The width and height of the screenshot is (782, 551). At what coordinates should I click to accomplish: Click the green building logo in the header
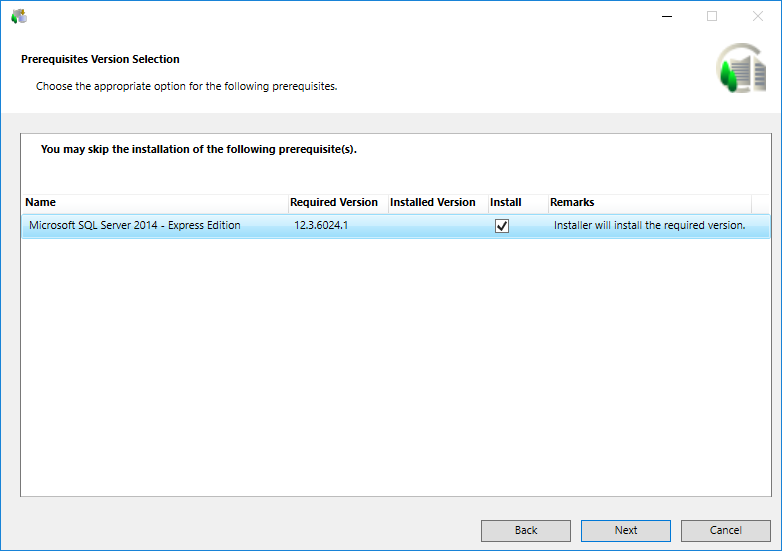(740, 70)
